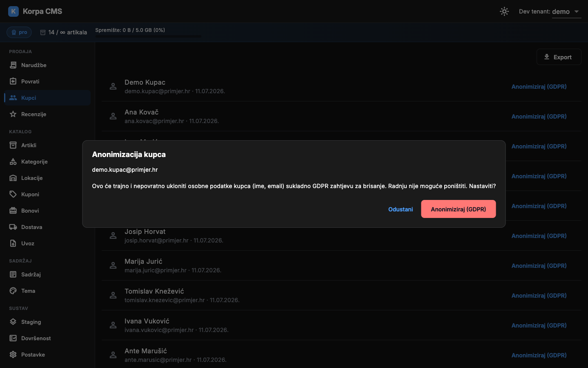Click the Recenzije star icon

point(13,114)
